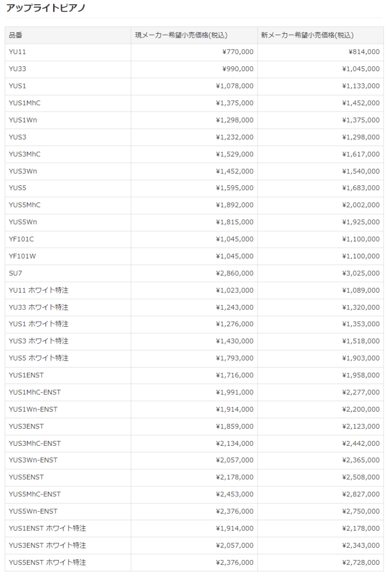Click the 品番 column header
This screenshot has height=579, width=392.
16,35
